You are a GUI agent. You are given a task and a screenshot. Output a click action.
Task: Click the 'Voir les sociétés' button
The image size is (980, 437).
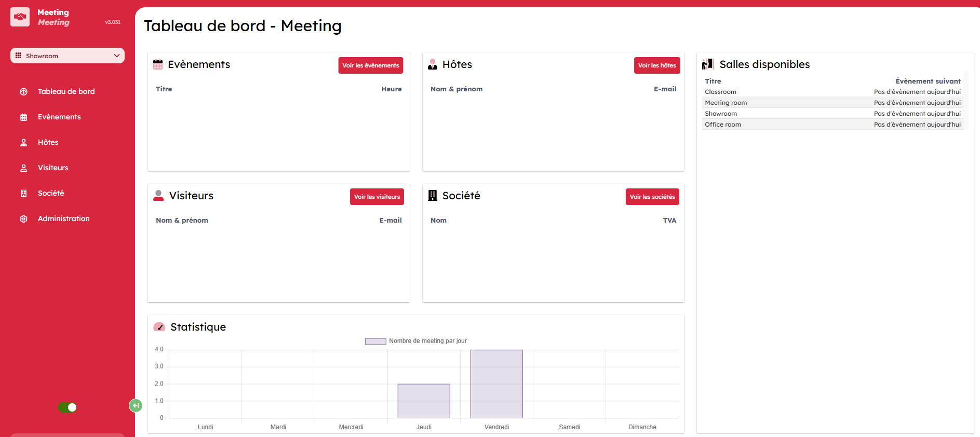(x=652, y=197)
